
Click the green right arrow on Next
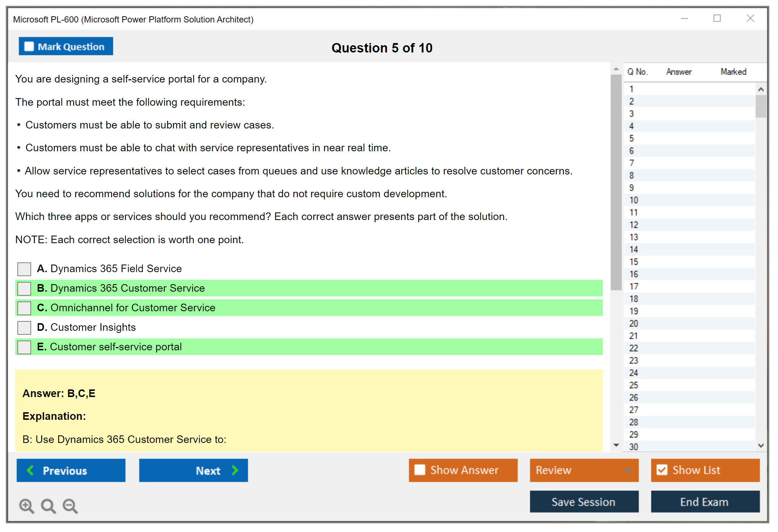click(235, 470)
